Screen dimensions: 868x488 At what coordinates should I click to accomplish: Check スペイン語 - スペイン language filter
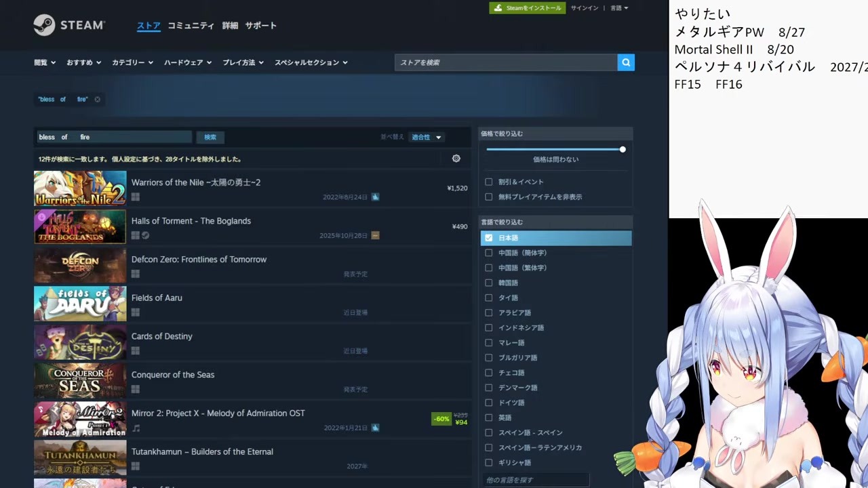tap(488, 432)
